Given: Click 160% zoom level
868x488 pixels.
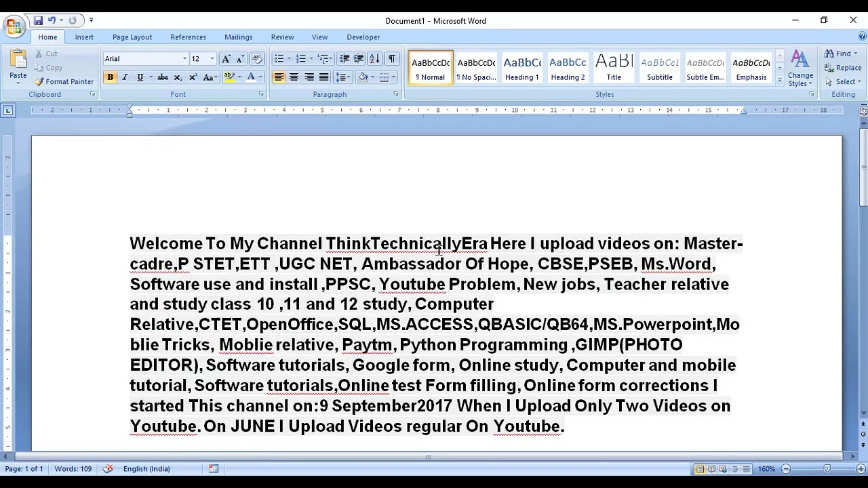Looking at the screenshot, I should click(x=766, y=469).
